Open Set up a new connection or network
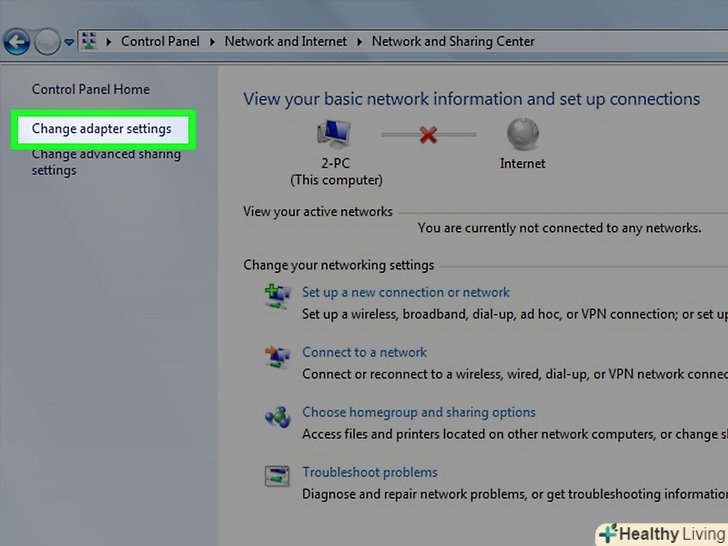The image size is (728, 546). click(406, 292)
